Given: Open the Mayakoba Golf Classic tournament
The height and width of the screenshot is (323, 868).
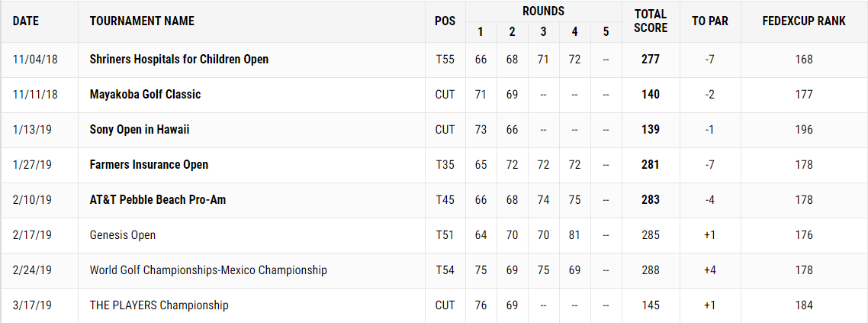Looking at the screenshot, I should [145, 94].
